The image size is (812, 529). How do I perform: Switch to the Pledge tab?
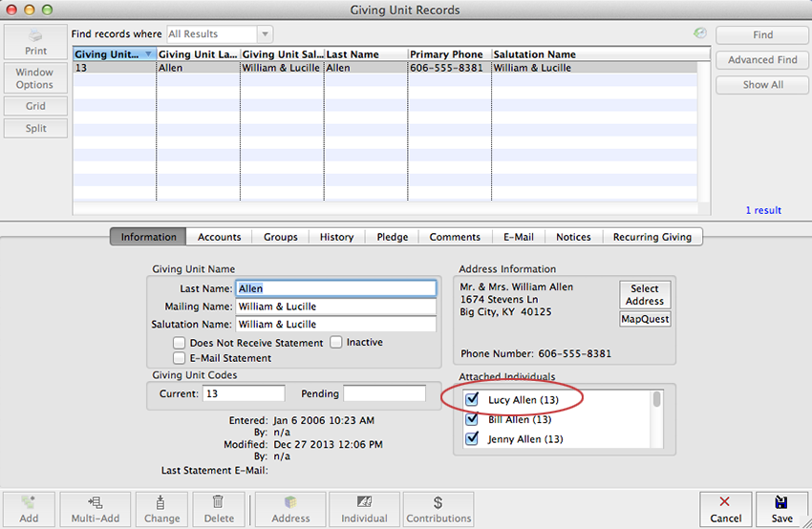tap(392, 237)
